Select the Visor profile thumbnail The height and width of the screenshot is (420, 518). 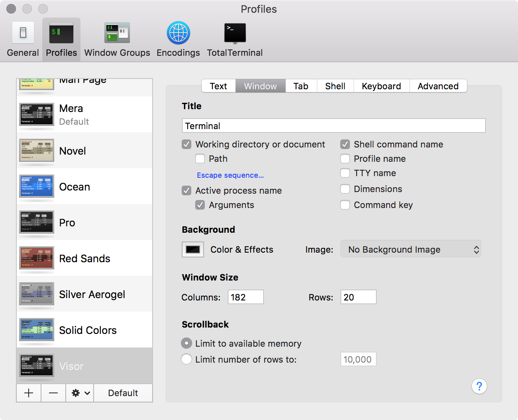(37, 365)
